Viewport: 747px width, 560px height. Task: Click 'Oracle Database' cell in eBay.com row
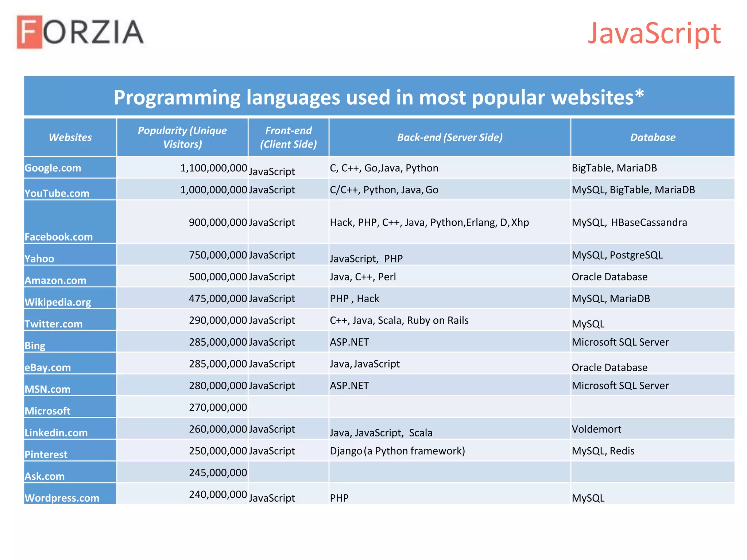609,367
